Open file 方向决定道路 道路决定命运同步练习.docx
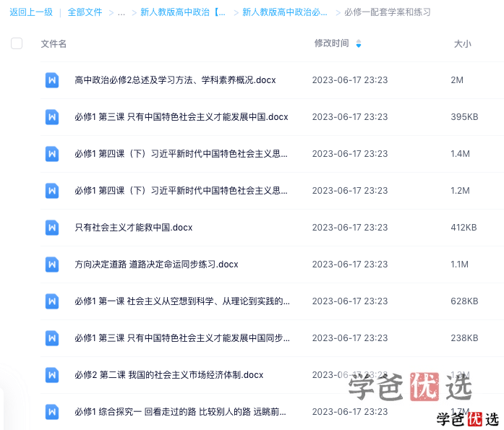The image size is (504, 430). 156,265
